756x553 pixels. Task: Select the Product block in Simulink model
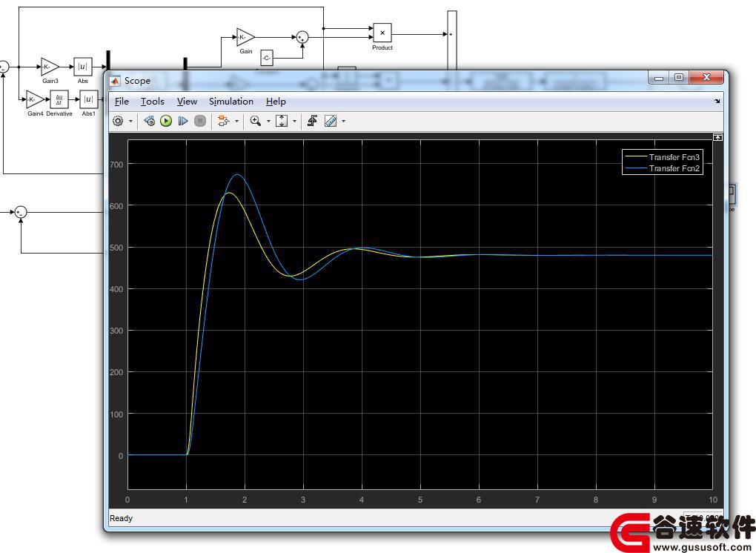(382, 33)
